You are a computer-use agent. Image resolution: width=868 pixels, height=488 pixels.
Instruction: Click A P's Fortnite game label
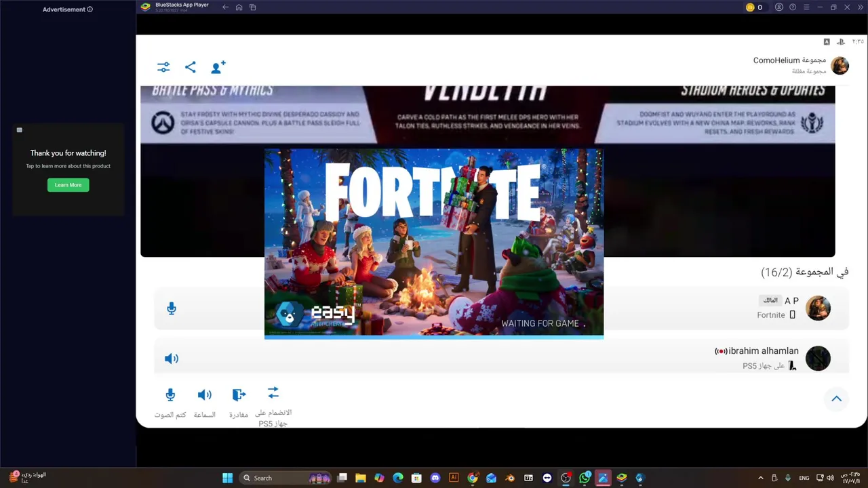[x=771, y=315]
